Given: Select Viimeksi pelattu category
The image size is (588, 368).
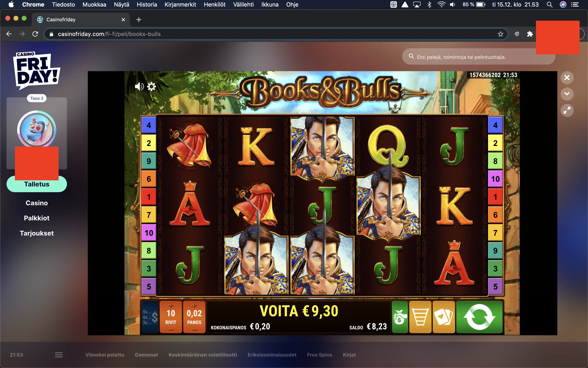Looking at the screenshot, I should (105, 355).
